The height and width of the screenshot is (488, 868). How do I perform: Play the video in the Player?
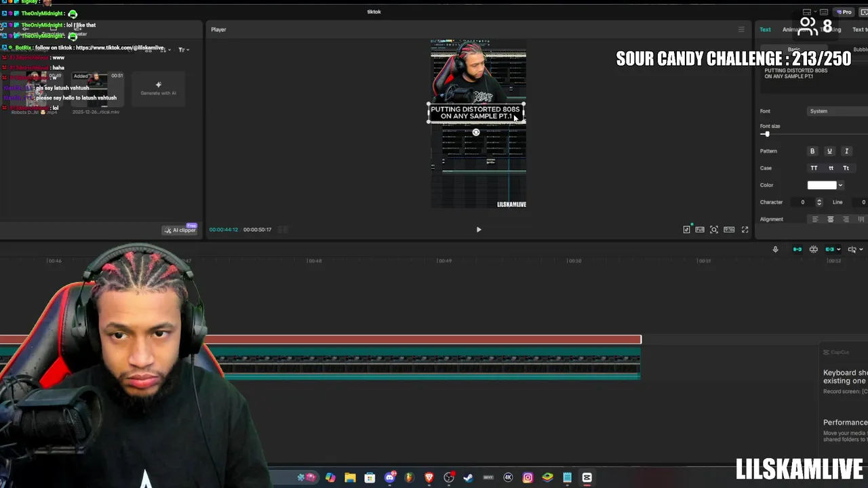[479, 230]
